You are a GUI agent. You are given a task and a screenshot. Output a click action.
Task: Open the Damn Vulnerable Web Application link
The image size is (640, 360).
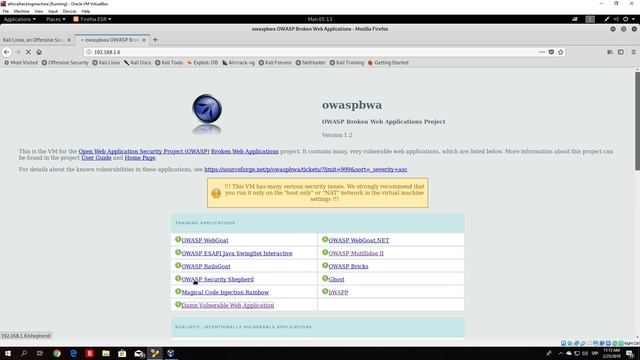click(227, 306)
